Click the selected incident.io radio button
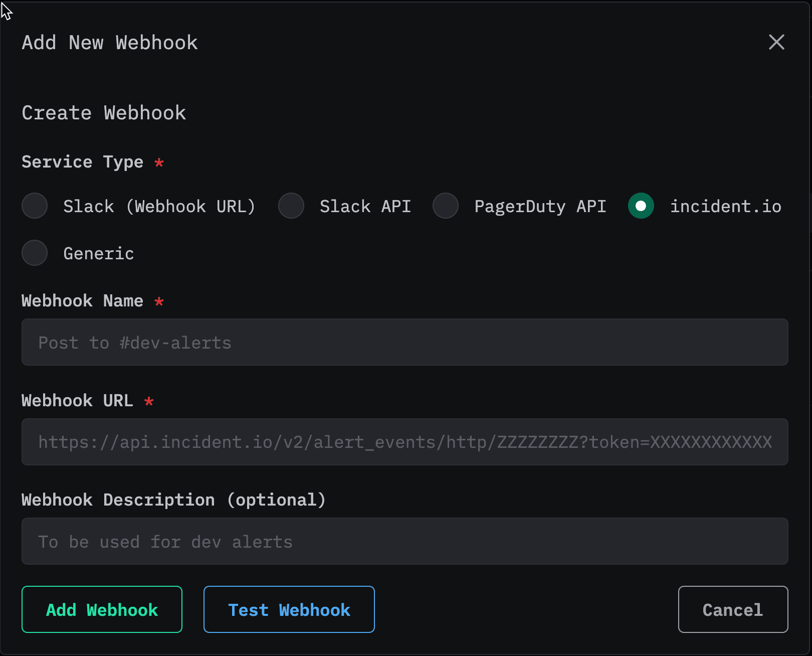The image size is (812, 656). coord(641,206)
